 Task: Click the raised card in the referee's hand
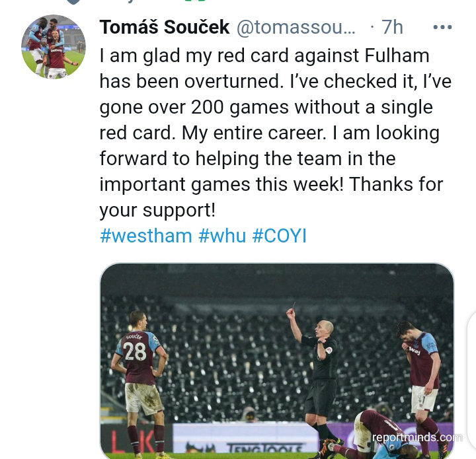click(293, 306)
